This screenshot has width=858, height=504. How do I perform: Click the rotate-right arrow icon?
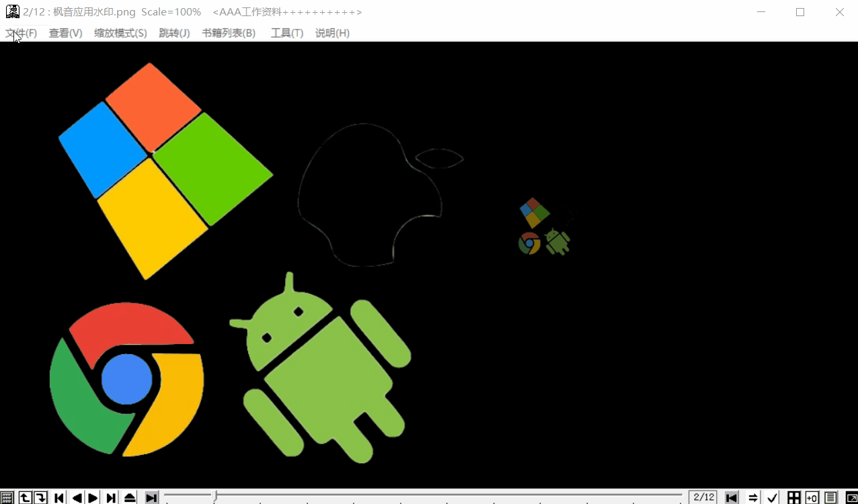(x=41, y=497)
